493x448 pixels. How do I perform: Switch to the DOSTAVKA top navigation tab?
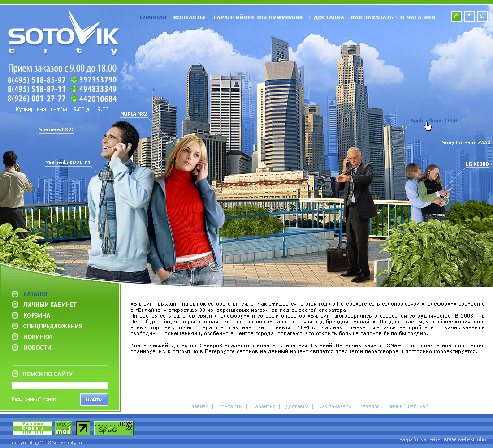pyautogui.click(x=329, y=17)
